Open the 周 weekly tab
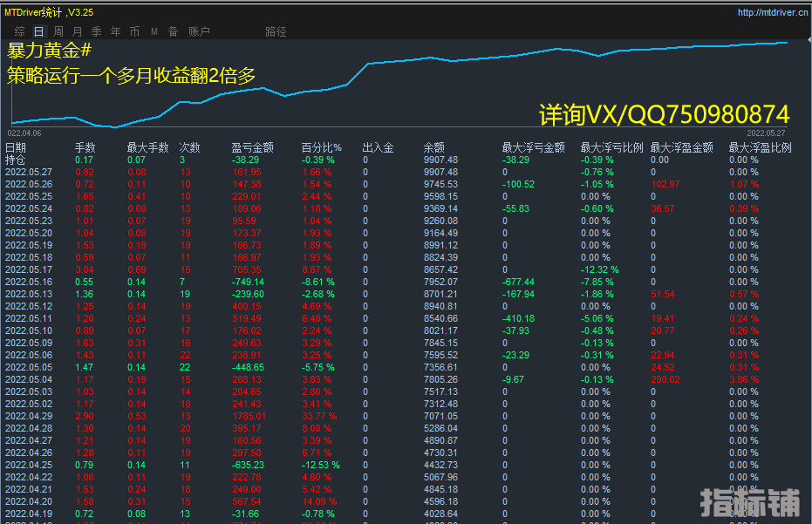The width and height of the screenshot is (812, 524). (58, 31)
